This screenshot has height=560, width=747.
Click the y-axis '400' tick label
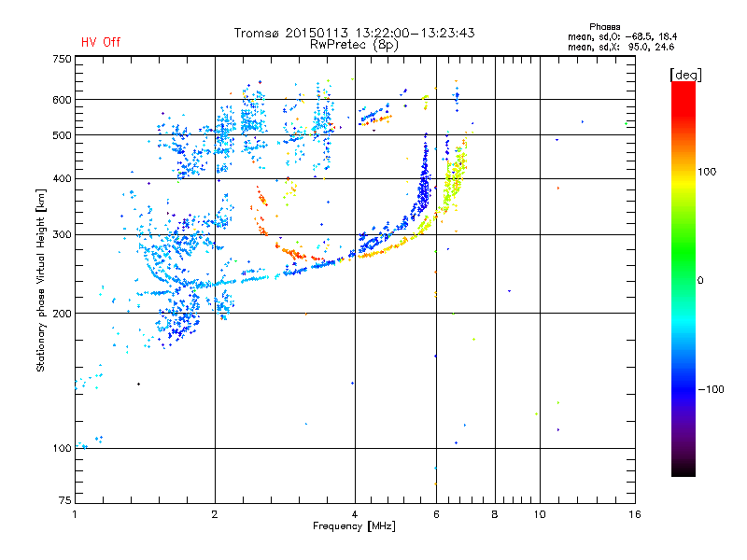coord(62,179)
